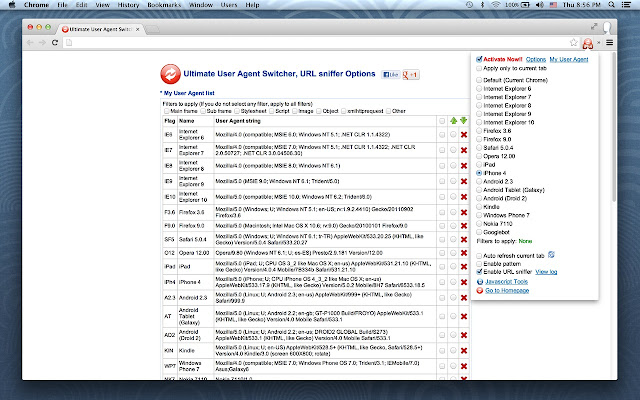Delete the Kindle row

(x=464, y=351)
